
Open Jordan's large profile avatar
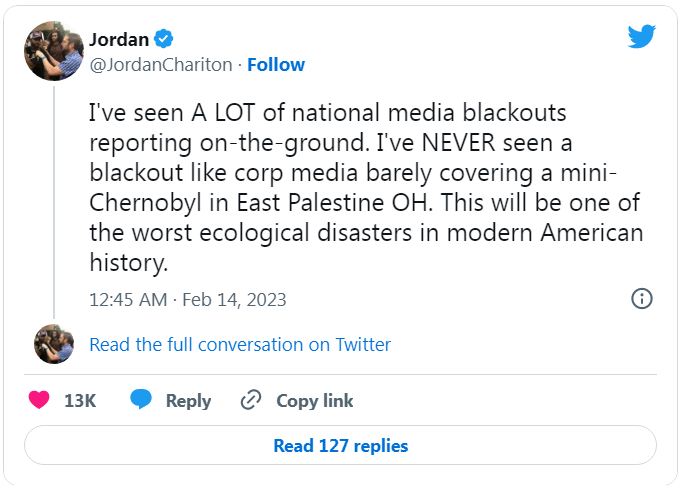(54, 52)
